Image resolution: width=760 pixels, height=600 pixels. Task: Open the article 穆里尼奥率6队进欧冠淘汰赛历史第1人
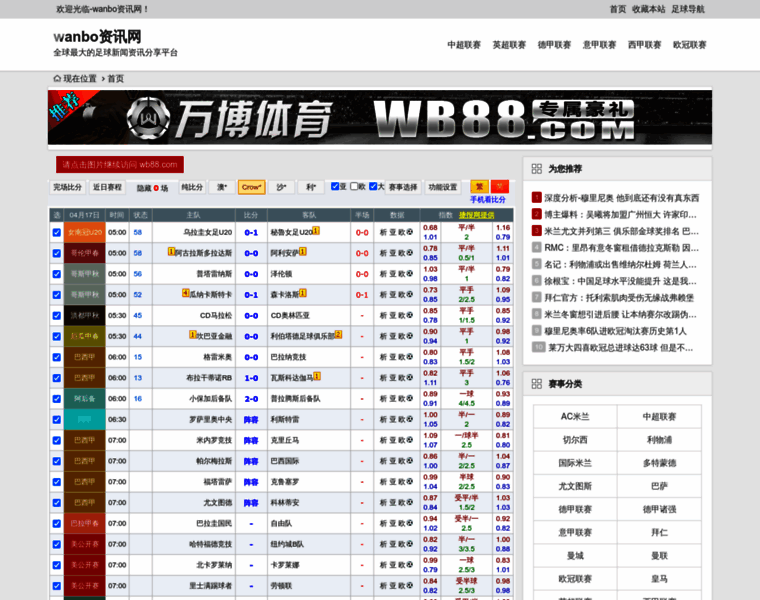pyautogui.click(x=615, y=331)
